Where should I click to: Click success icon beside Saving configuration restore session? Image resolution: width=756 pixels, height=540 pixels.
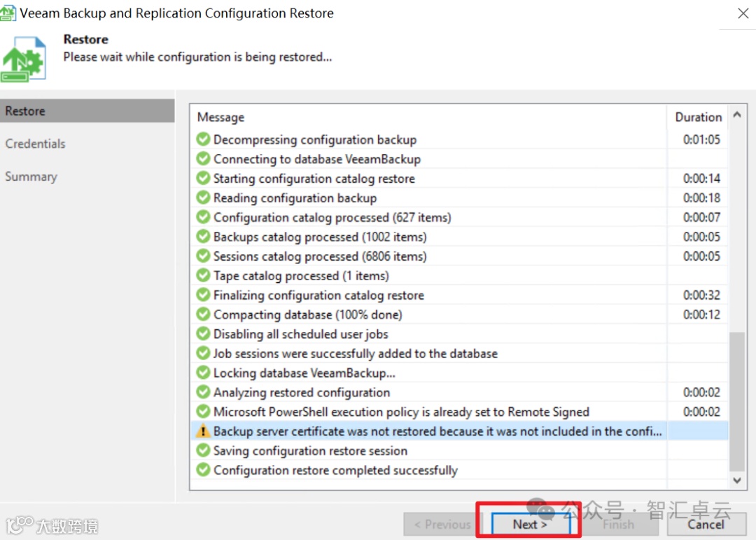pyautogui.click(x=203, y=450)
